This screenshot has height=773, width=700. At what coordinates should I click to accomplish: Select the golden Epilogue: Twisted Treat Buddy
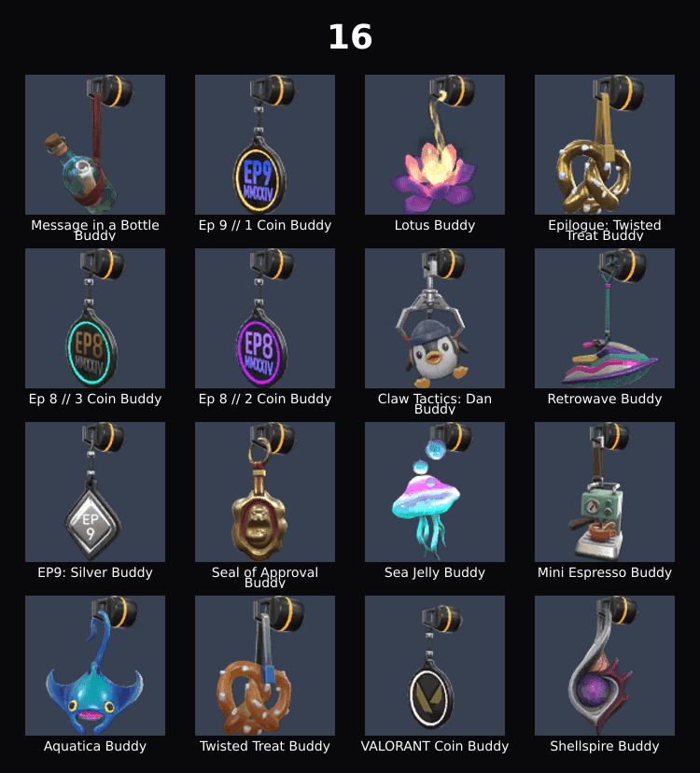click(x=605, y=145)
